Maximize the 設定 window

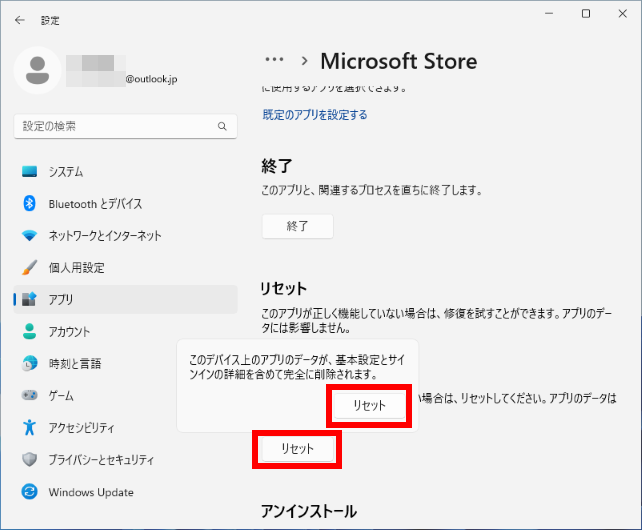pyautogui.click(x=586, y=14)
